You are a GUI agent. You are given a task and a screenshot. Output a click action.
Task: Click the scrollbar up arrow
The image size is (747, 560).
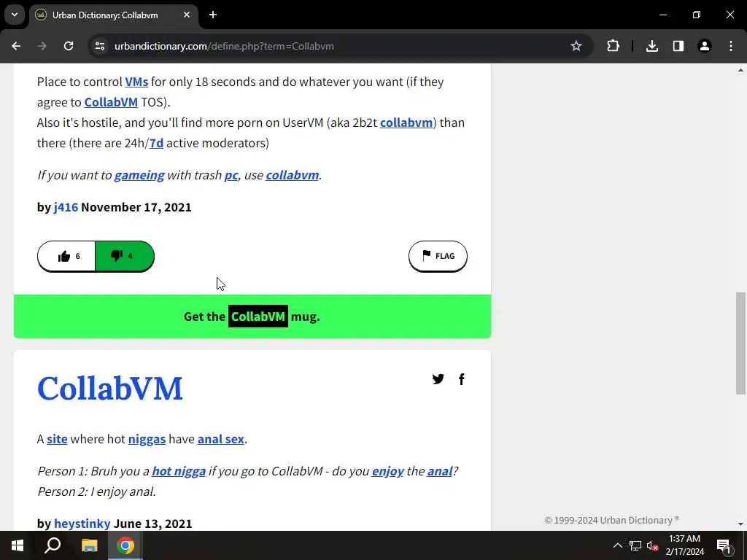740,70
